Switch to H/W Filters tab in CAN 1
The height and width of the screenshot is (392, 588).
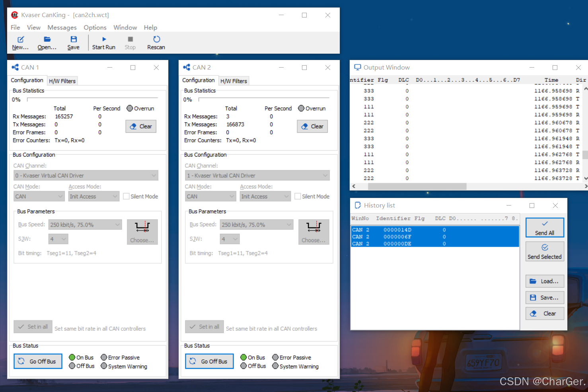point(62,81)
